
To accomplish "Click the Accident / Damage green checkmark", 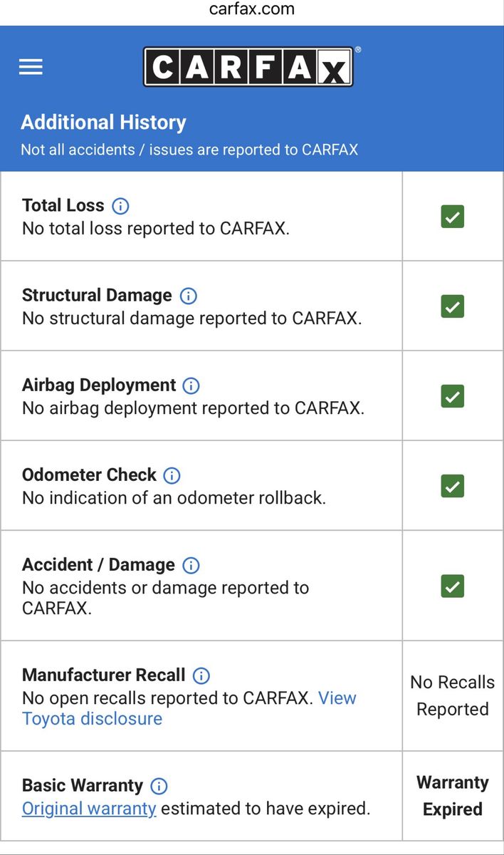I will point(453,586).
